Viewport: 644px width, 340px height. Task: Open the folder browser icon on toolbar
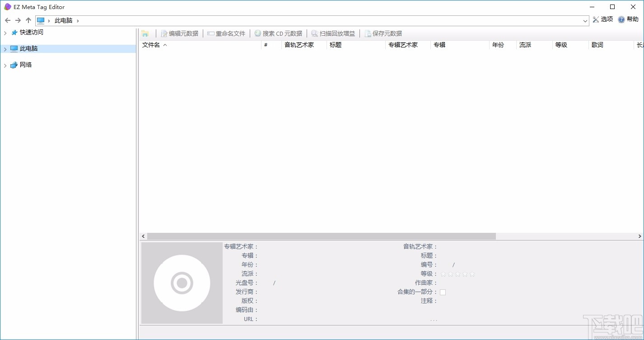tap(145, 33)
